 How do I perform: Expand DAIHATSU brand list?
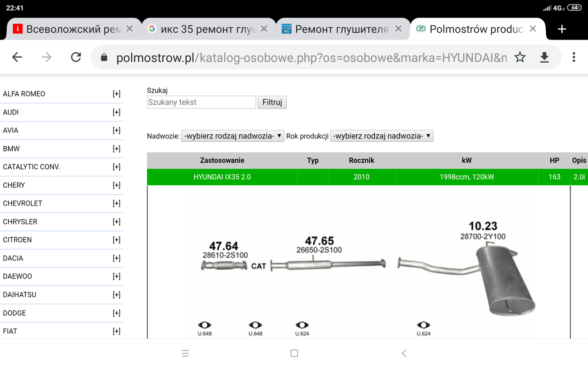click(117, 294)
